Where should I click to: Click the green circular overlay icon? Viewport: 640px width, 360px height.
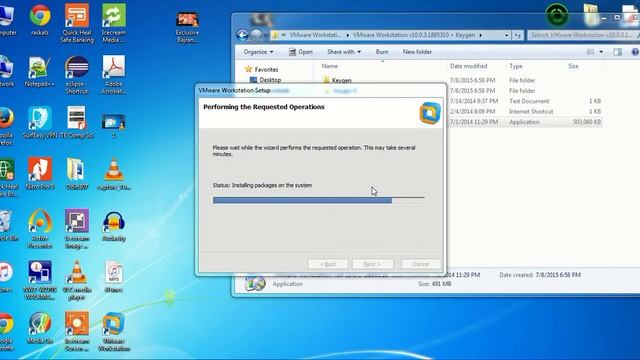click(x=557, y=15)
